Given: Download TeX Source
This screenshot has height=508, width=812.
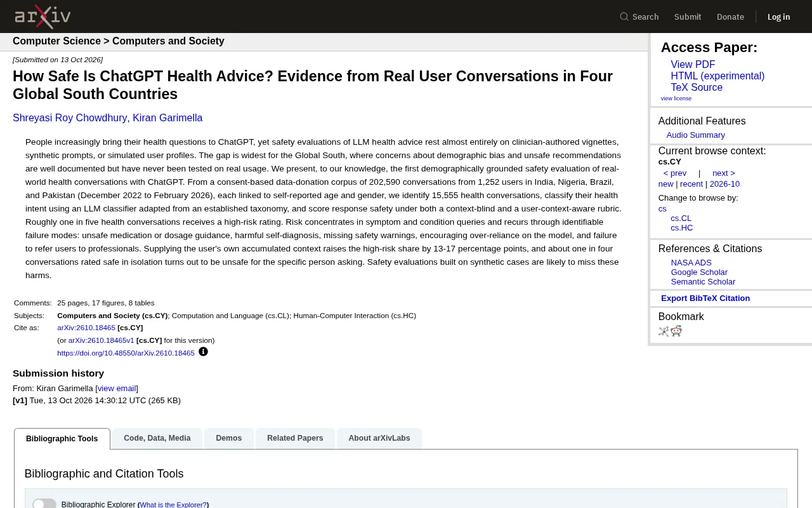Looking at the screenshot, I should coord(697,88).
